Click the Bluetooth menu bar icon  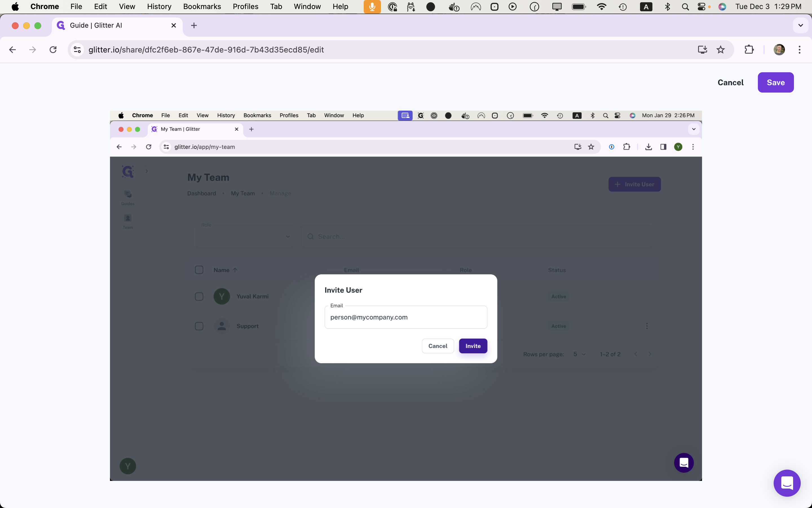(667, 7)
